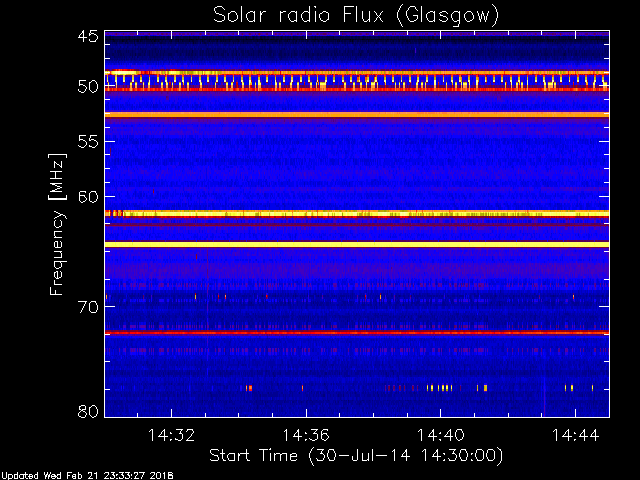This screenshot has width=640, height=480.
Task: Click the orange band between 50 and 55 MHz
Action: pyautogui.click(x=356, y=115)
